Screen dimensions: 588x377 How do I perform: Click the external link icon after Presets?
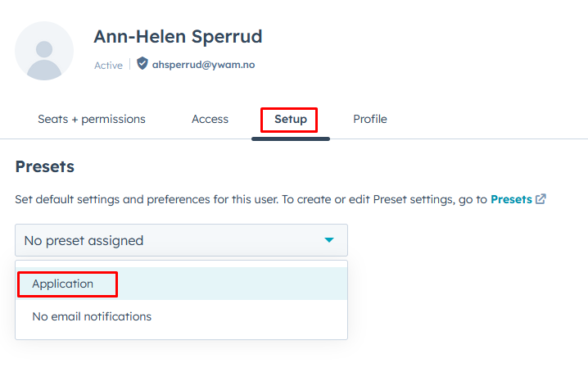[541, 199]
